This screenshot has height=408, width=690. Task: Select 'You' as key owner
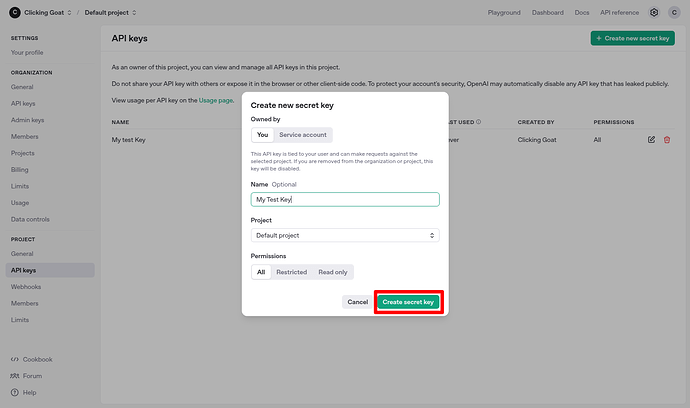pyautogui.click(x=262, y=135)
